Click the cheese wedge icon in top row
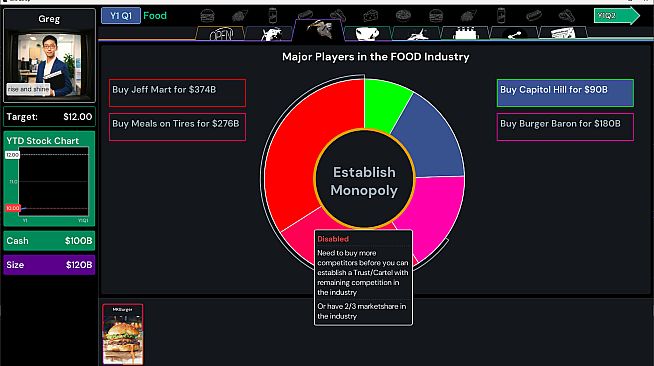Viewport: 654px width, 366px height. click(370, 16)
